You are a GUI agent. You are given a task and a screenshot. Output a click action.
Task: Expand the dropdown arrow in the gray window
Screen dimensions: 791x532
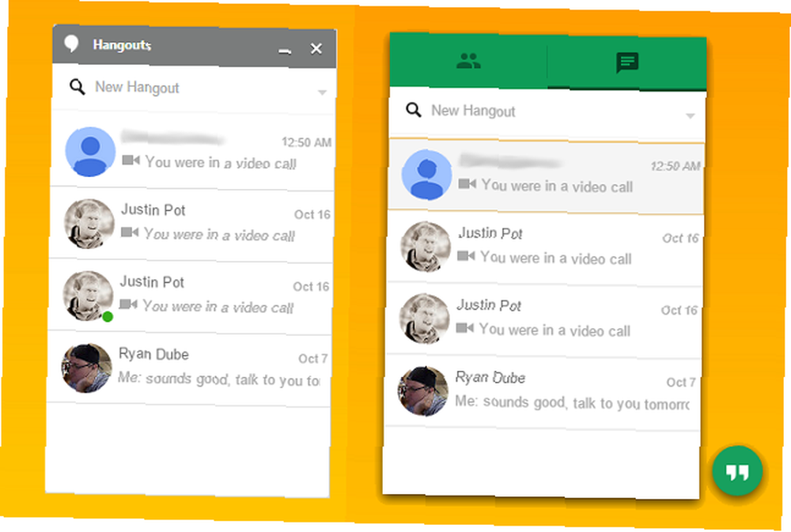coord(322,92)
